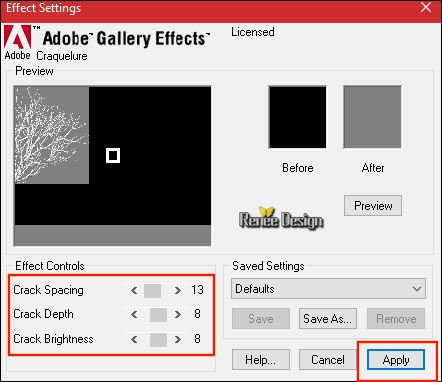Decrease Crack Depth with left arrow
The width and height of the screenshot is (442, 382).
[134, 314]
